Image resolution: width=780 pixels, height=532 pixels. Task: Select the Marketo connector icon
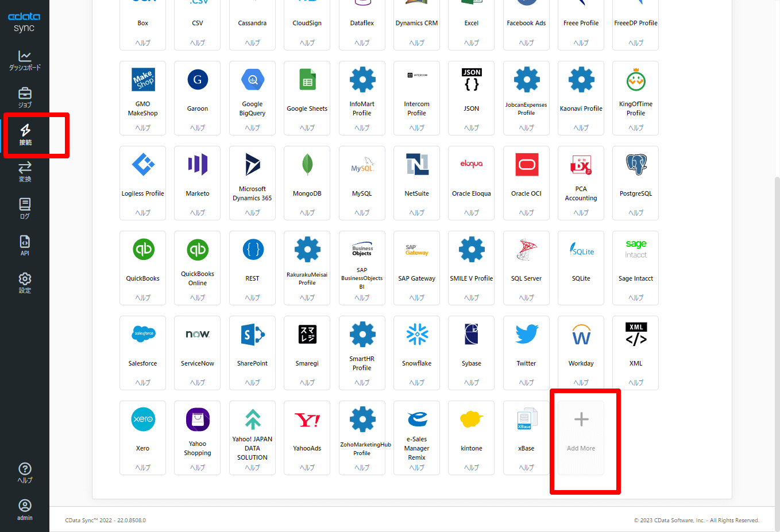coord(198,165)
